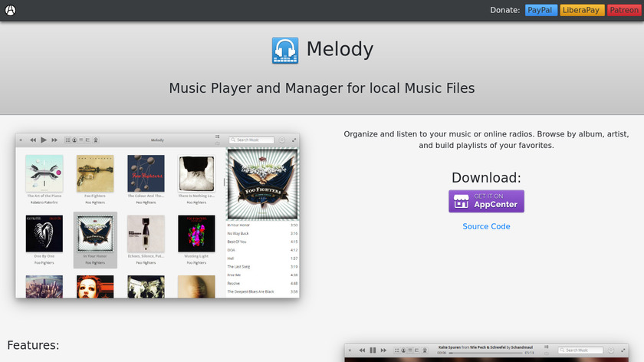Play the track 'DOA'
Image resolution: width=644 pixels, height=362 pixels.
[x=262, y=250]
